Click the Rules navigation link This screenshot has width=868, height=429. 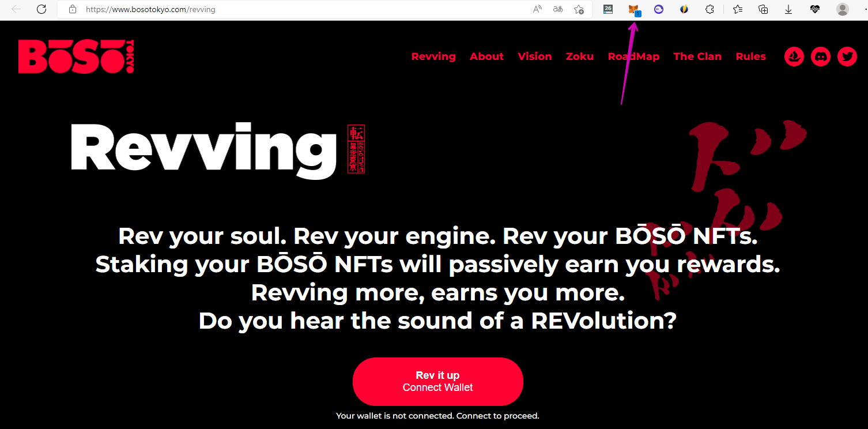tap(750, 57)
